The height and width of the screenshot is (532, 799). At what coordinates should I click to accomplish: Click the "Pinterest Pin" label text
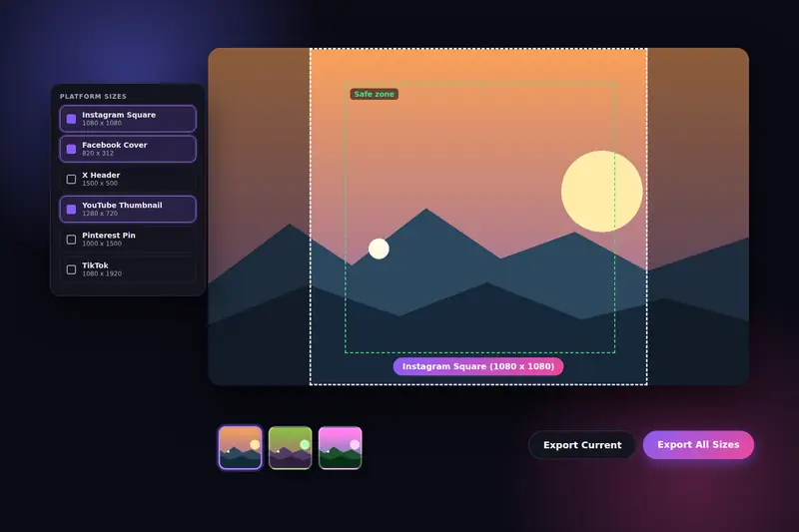pos(109,236)
